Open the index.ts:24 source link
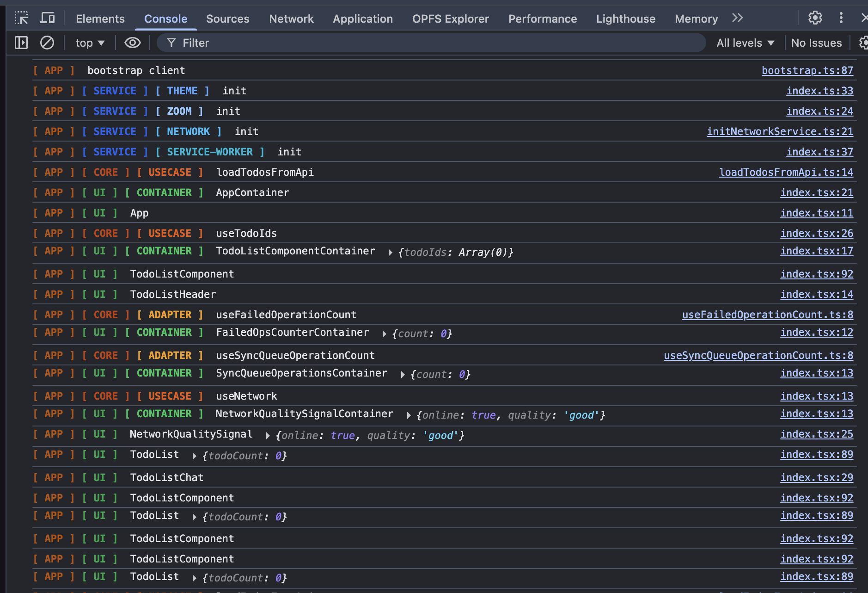The width and height of the screenshot is (868, 593). point(819,111)
